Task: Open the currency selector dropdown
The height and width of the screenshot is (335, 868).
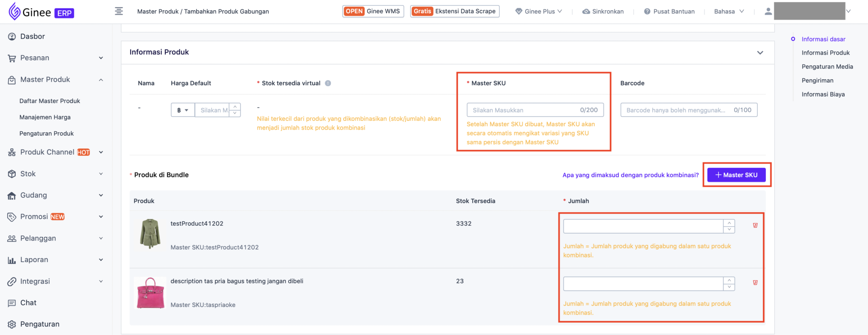Action: 183,110
